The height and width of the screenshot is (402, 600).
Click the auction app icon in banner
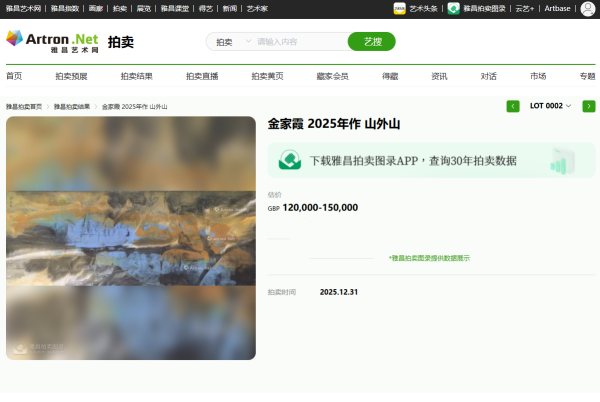290,160
